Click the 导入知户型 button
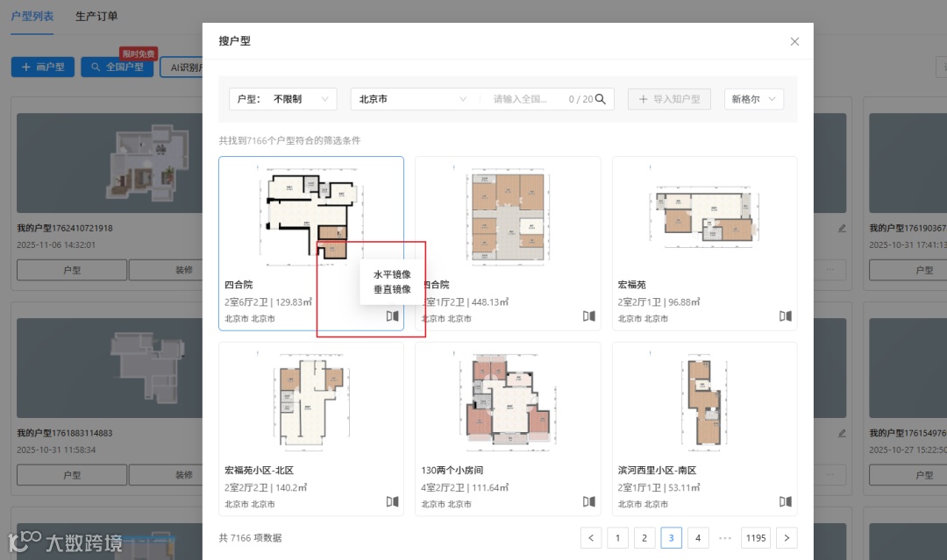The height and width of the screenshot is (560, 947). 669,99
